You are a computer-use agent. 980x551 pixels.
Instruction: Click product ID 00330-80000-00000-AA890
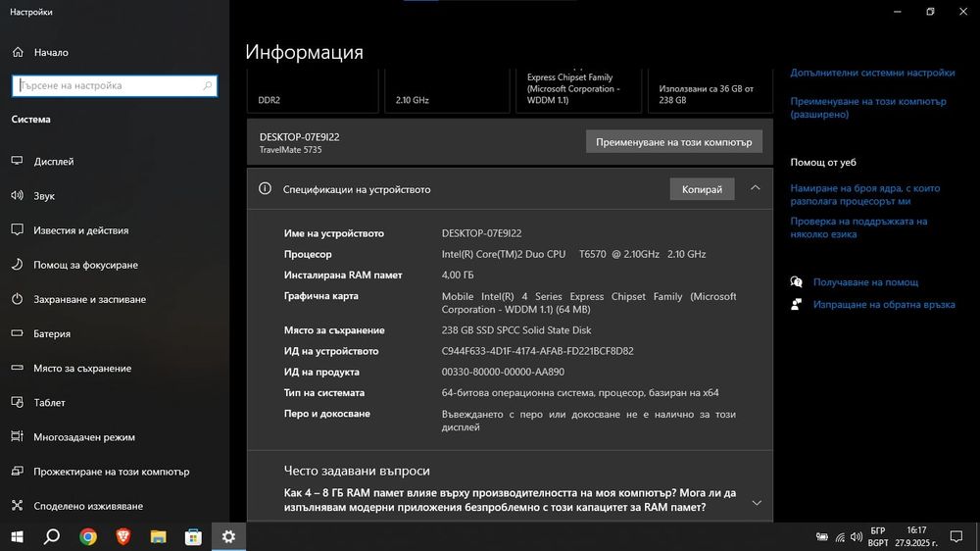pos(503,372)
